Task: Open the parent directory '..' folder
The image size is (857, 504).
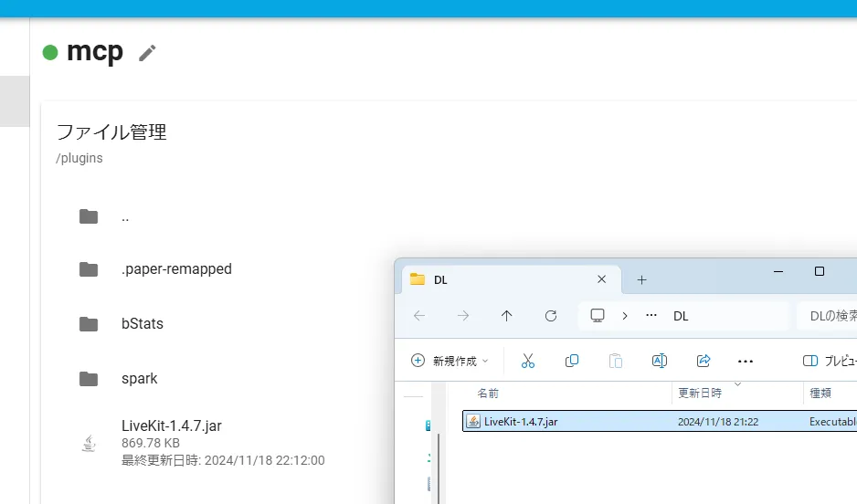Action: click(125, 217)
